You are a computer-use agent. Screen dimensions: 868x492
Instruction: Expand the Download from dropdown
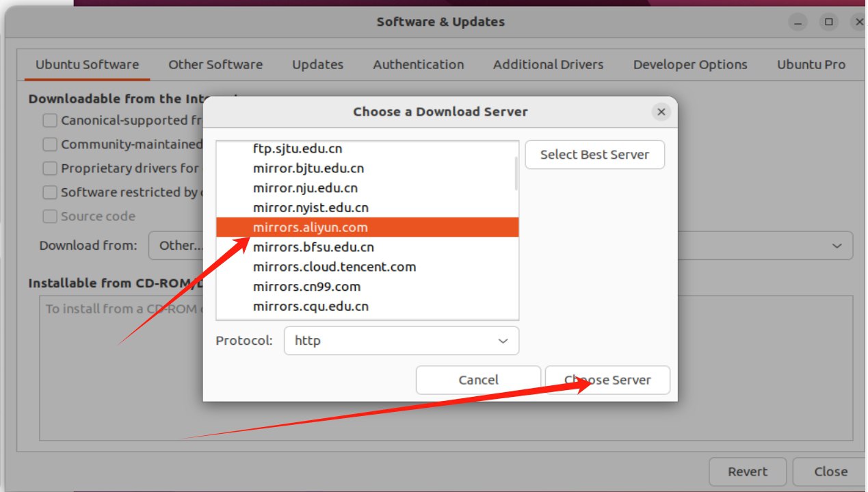(x=836, y=246)
